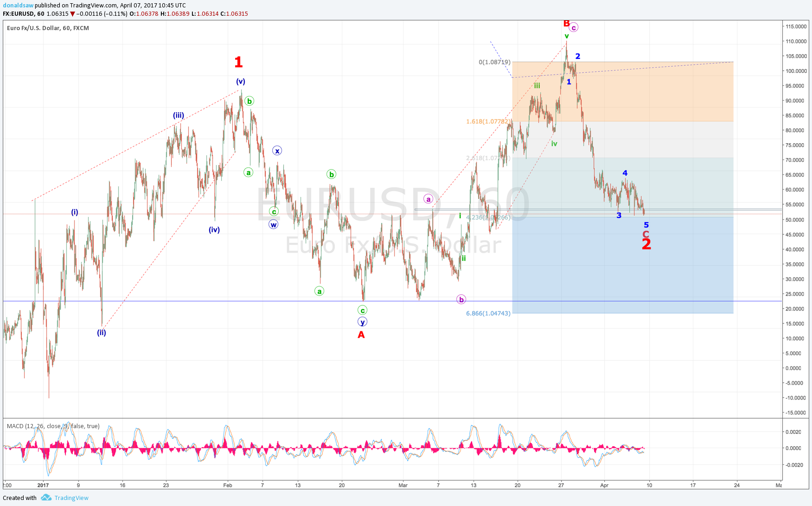Click the MACD (12, 26, close, 9) indicator label
This screenshot has height=506, width=812.
click(x=53, y=426)
